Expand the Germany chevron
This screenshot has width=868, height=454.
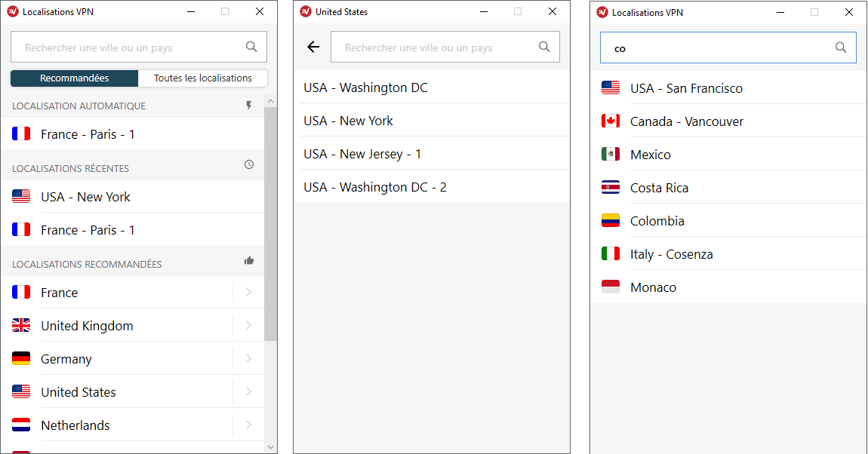click(248, 358)
